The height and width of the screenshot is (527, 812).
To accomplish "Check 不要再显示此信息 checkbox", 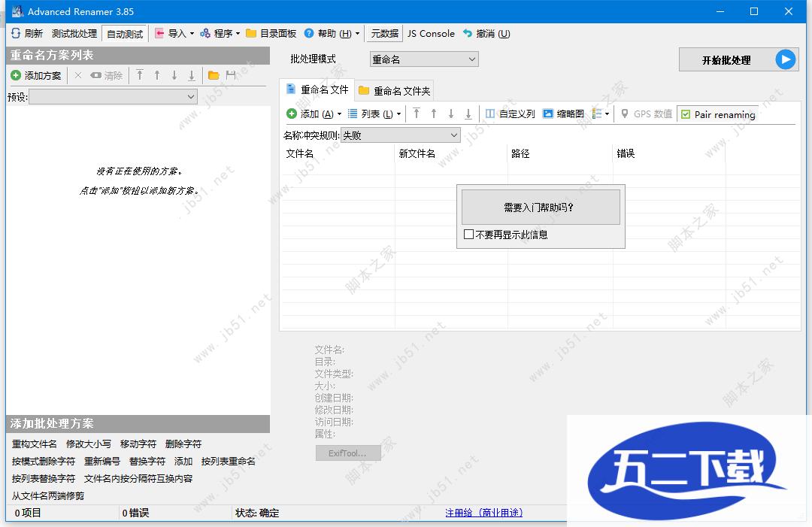I will point(468,235).
